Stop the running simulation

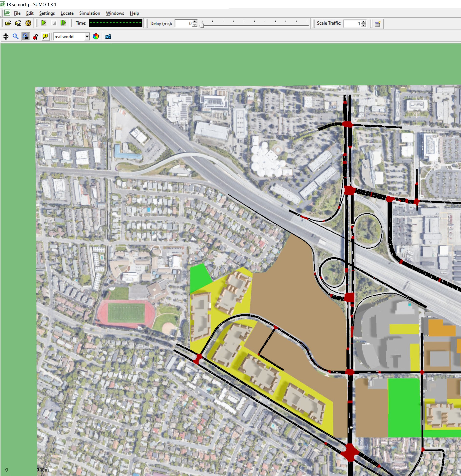coord(53,23)
